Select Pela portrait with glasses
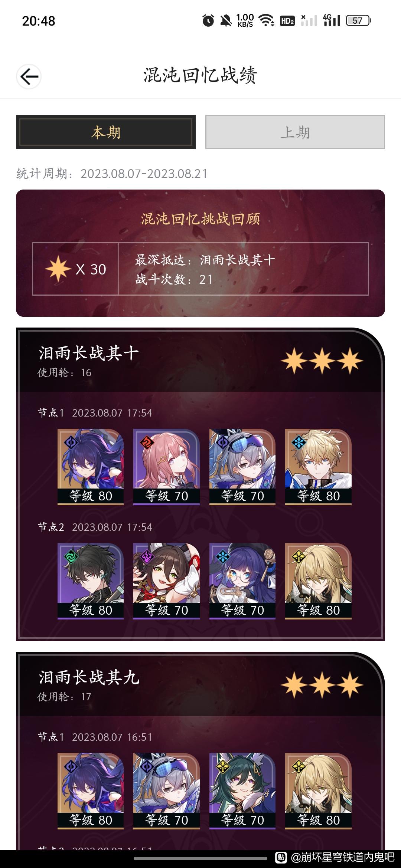401x868 pixels. click(242, 581)
